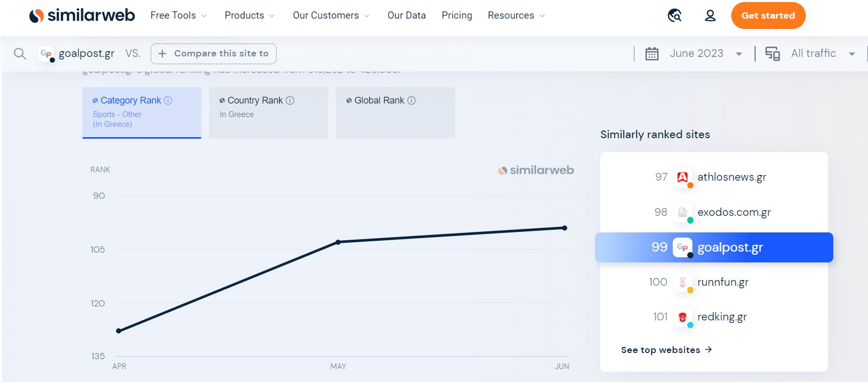Click the runnfun.gr site favicon
The height and width of the screenshot is (382, 868).
coord(683,282)
